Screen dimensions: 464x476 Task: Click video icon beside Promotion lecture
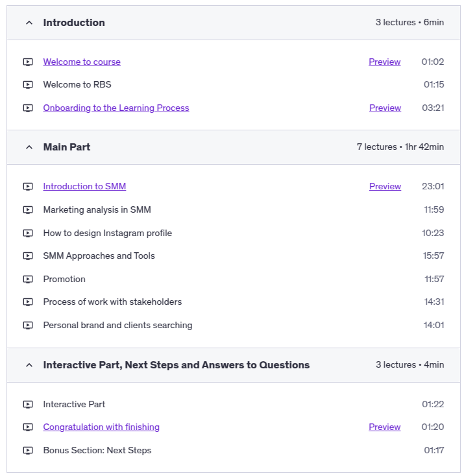28,280
